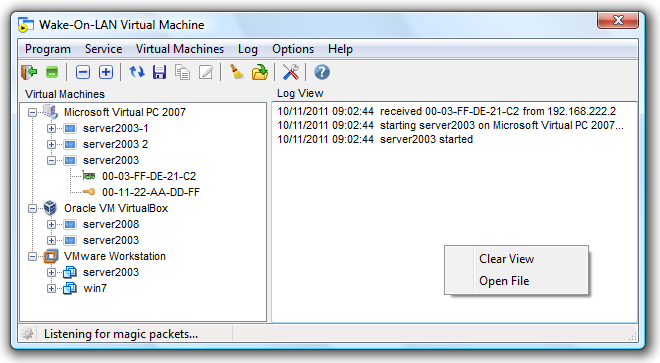Image resolution: width=660 pixels, height=363 pixels.
Task: Expand server2003 under VMware Workstation
Action: pos(51,272)
